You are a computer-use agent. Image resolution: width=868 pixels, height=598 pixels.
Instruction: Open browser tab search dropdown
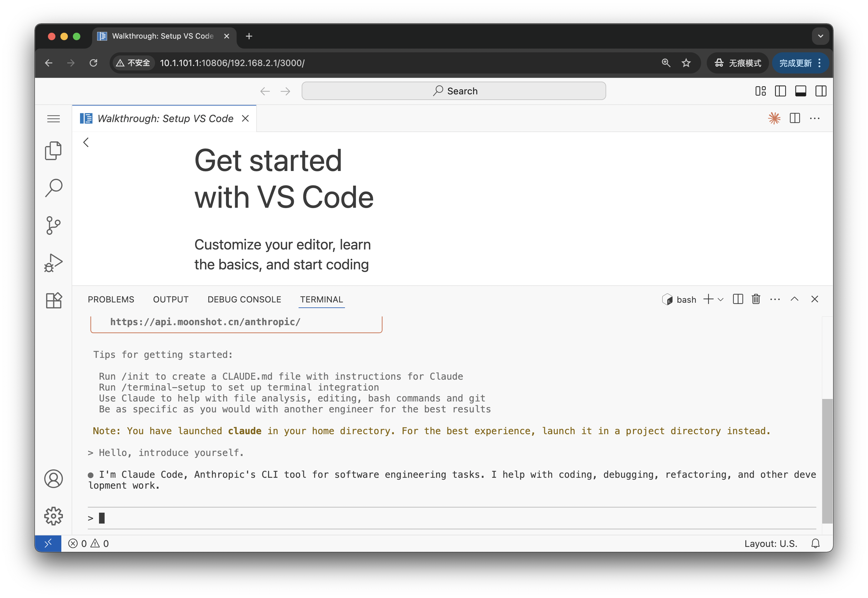[x=820, y=36]
